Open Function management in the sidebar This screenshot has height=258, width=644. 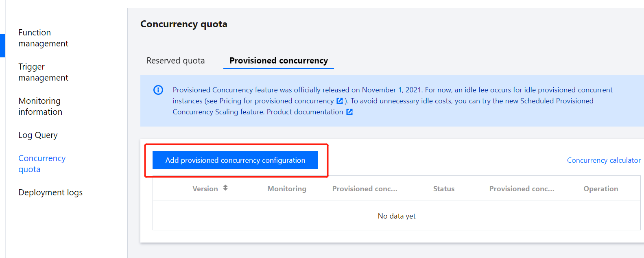coord(43,38)
